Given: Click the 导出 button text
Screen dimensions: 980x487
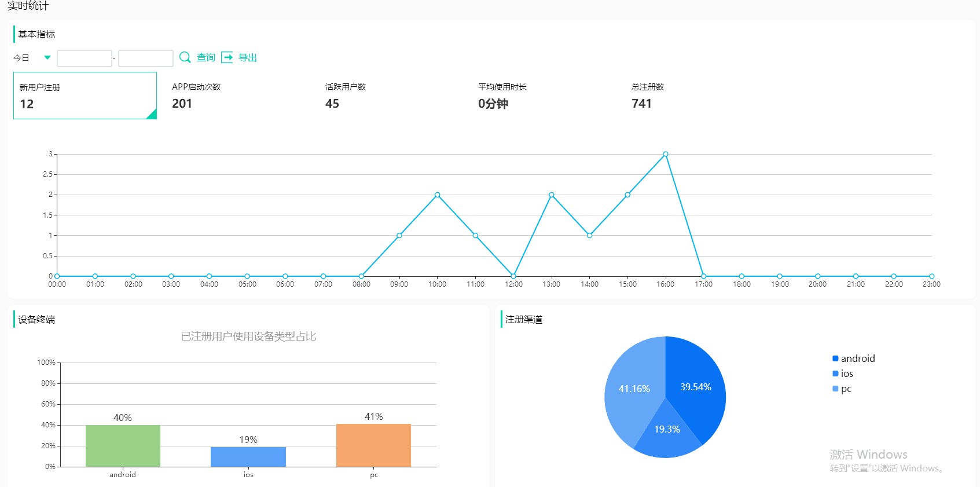Looking at the screenshot, I should (248, 57).
